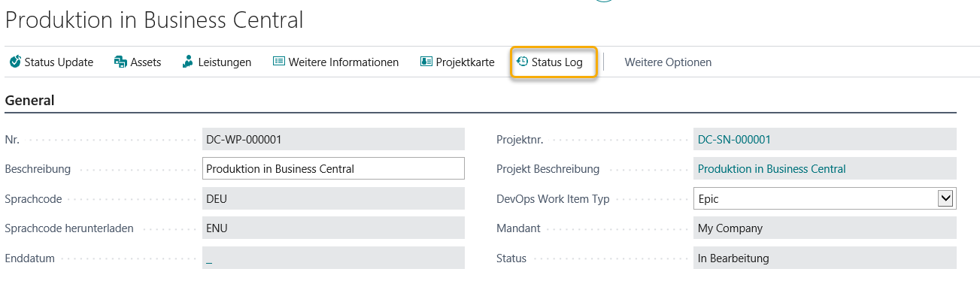Screen dimensions: 980x290
Task: Open the Projektkarte action
Action: tap(457, 62)
